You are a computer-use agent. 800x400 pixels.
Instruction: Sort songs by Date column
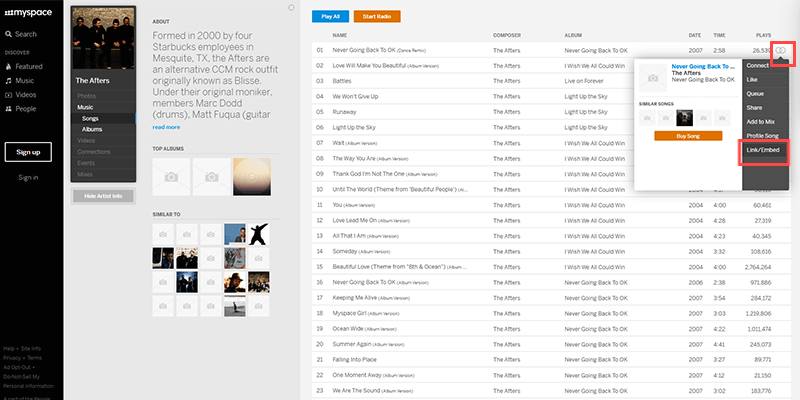click(694, 35)
